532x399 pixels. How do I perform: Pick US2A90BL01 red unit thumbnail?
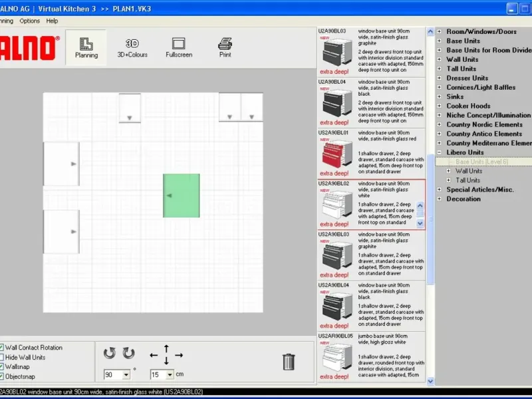336,154
